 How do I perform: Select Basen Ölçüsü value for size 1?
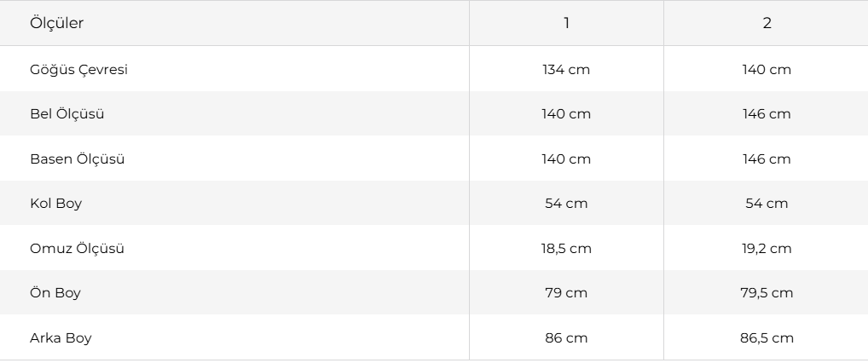point(566,159)
